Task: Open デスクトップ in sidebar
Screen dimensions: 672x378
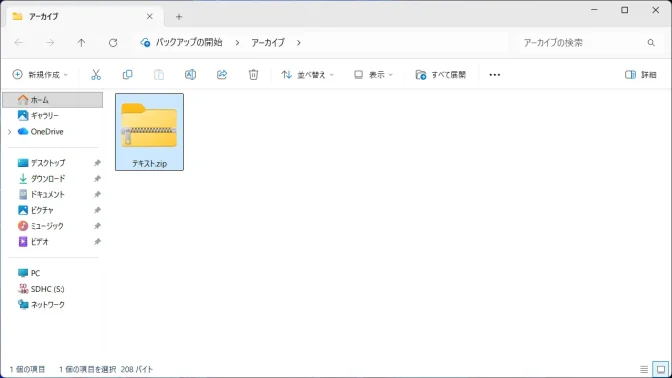Action: (x=48, y=163)
